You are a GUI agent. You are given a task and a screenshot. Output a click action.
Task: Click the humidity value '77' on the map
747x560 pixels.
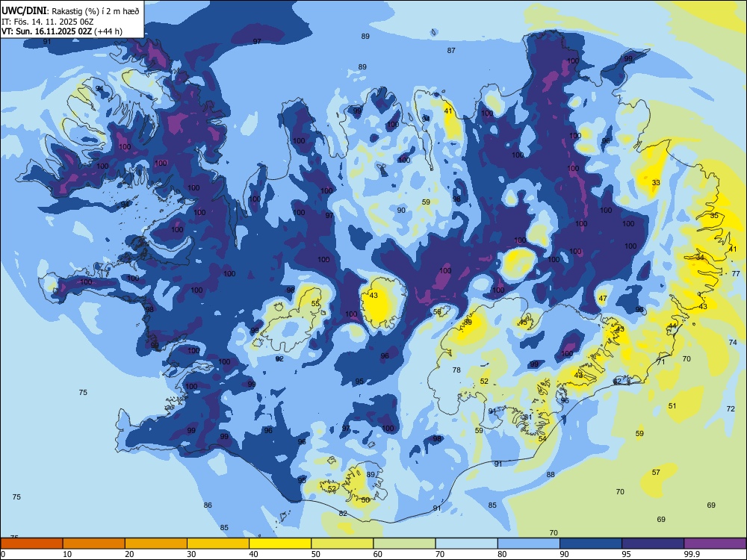point(736,274)
